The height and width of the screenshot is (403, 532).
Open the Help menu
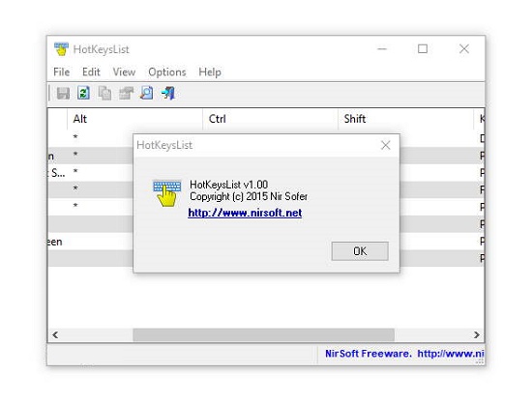pos(210,72)
